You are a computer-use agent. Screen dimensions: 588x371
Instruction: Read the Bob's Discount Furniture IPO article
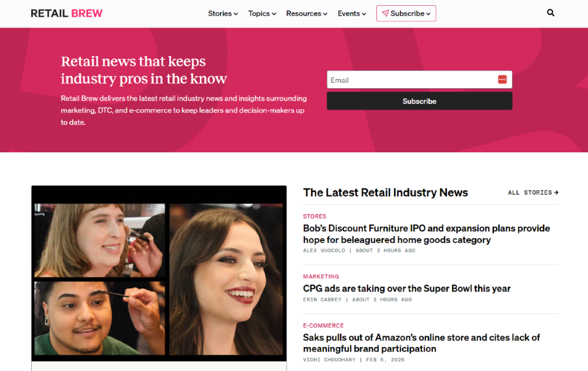426,234
